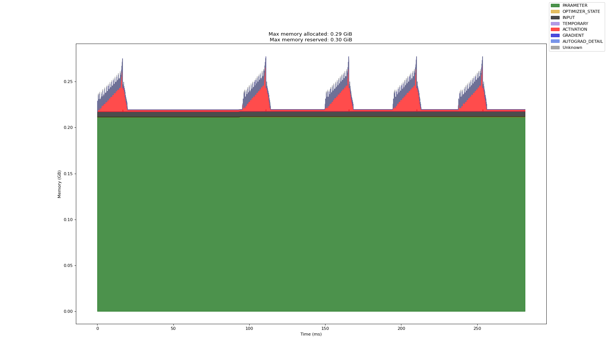The width and height of the screenshot is (607, 364).
Task: Select the PARAMETER legend label text
Action: pyautogui.click(x=575, y=6)
